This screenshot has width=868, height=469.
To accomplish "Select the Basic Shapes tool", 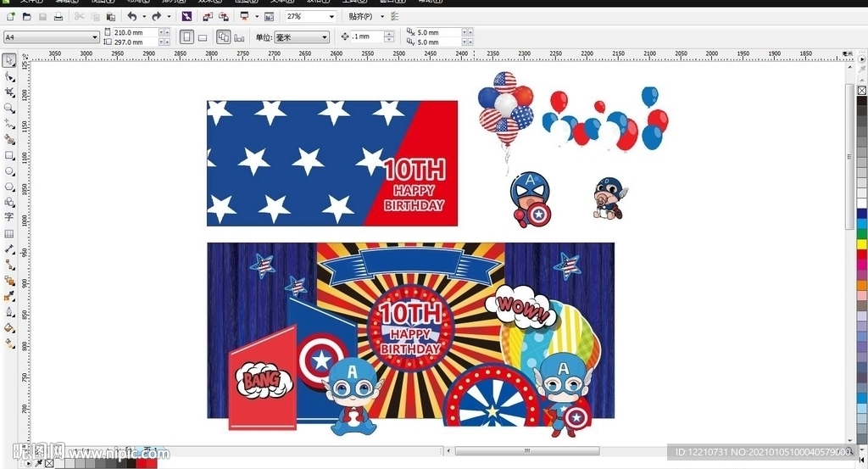I will (8, 202).
